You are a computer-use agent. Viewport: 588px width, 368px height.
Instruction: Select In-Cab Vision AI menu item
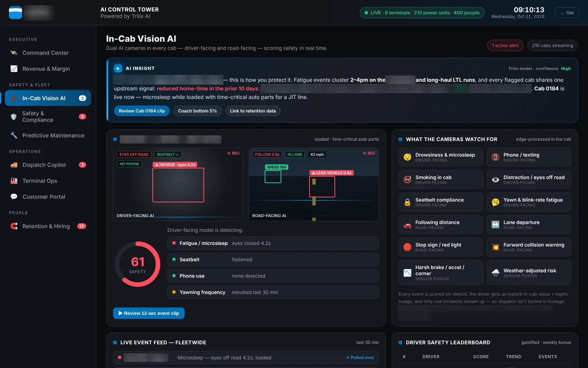tap(48, 98)
